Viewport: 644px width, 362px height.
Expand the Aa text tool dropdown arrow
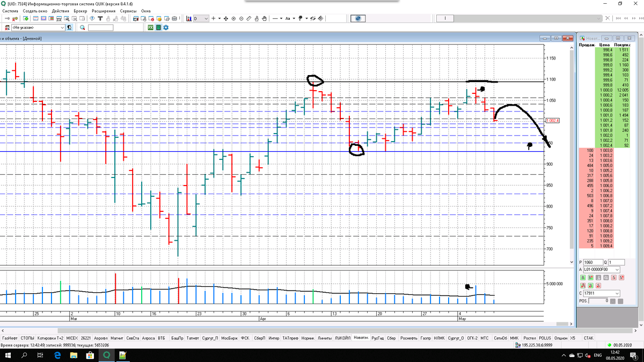click(x=294, y=18)
